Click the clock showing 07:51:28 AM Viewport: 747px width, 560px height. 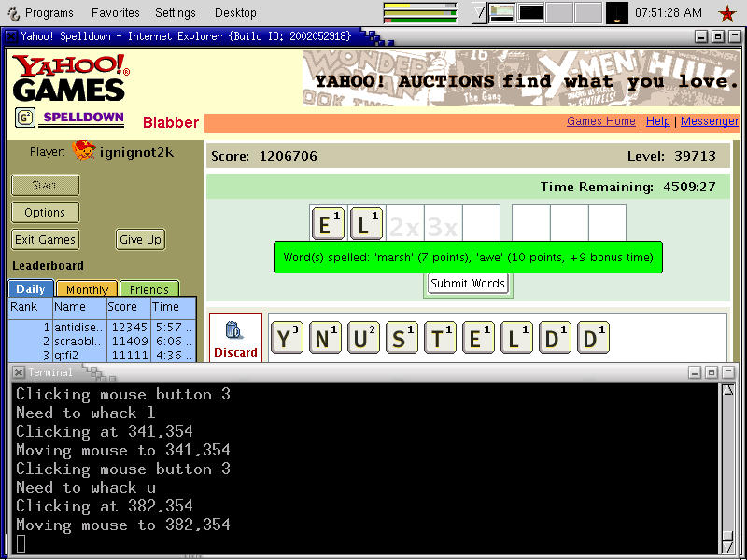click(x=669, y=13)
